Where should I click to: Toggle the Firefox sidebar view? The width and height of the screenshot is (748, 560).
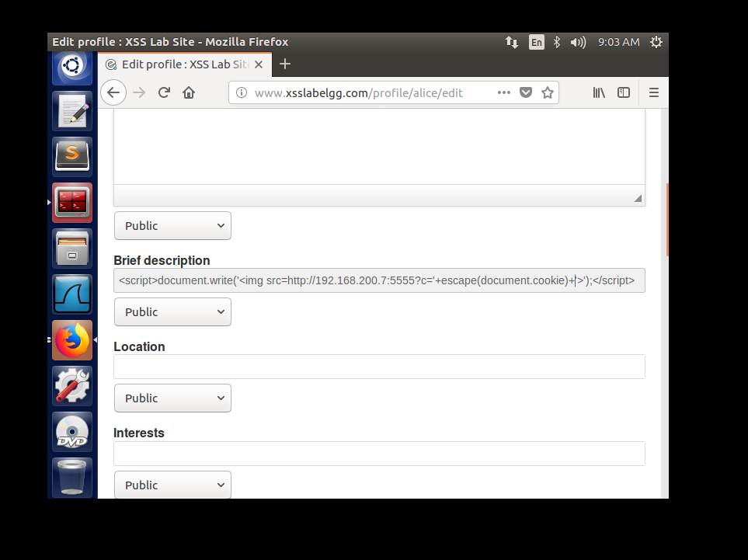[624, 92]
